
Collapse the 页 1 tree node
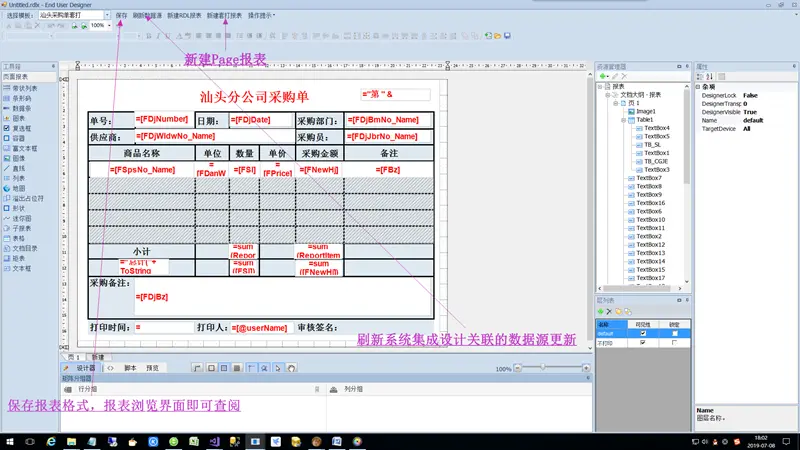pyautogui.click(x=616, y=103)
